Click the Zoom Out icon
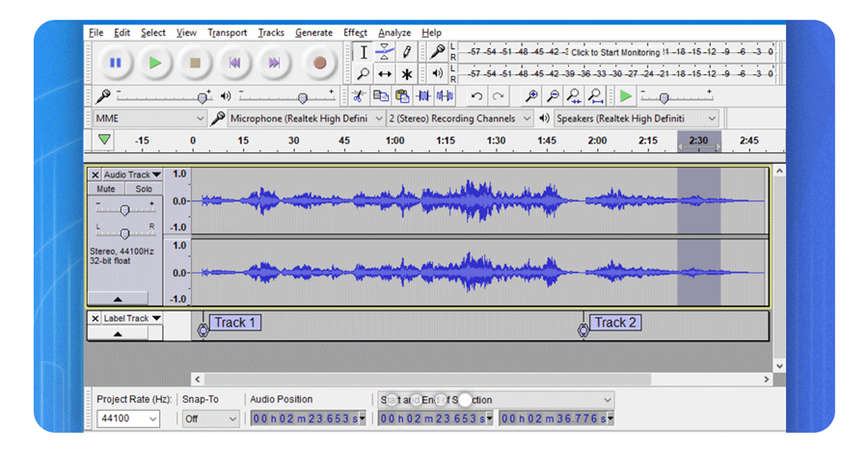The height and width of the screenshot is (454, 868). [553, 96]
